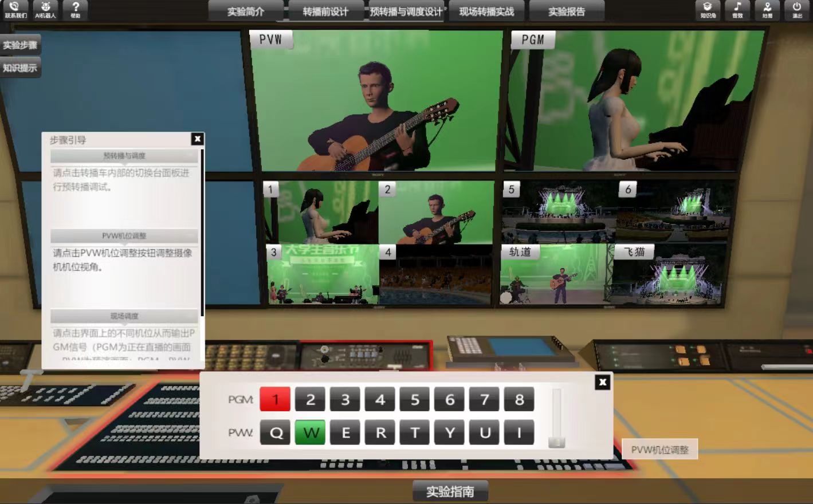Open the 实验指南 button
The width and height of the screenshot is (813, 504).
pos(450,491)
